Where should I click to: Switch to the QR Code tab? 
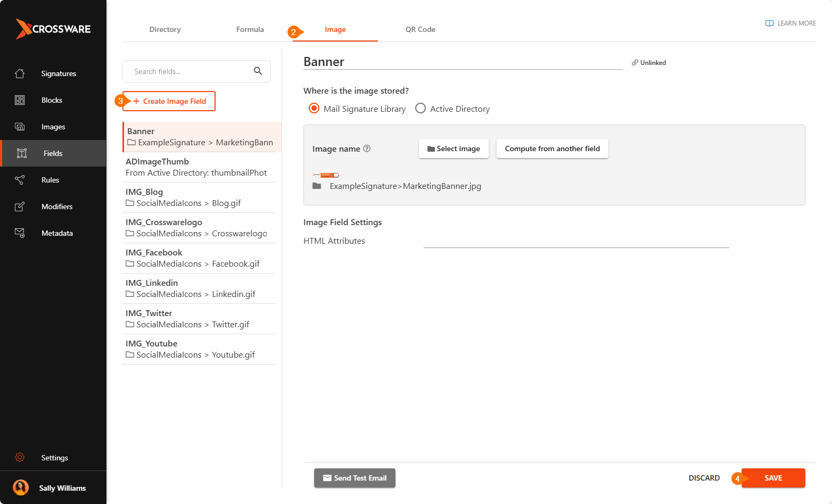click(x=420, y=29)
